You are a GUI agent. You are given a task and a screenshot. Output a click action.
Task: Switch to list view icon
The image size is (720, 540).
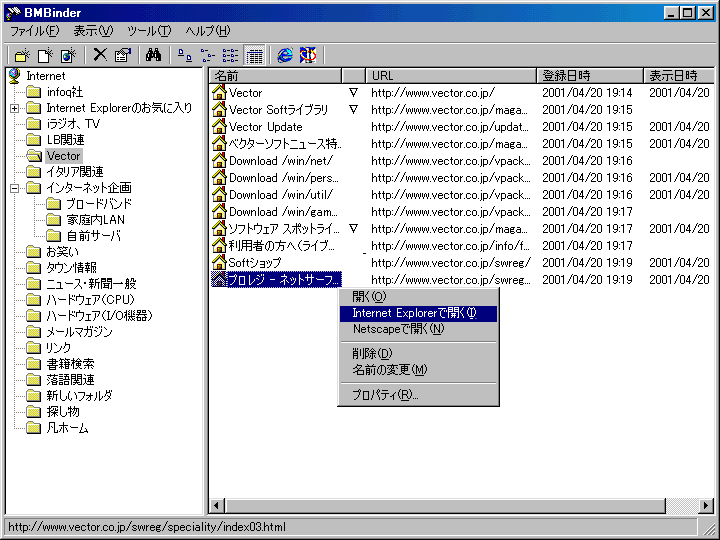[x=231, y=55]
